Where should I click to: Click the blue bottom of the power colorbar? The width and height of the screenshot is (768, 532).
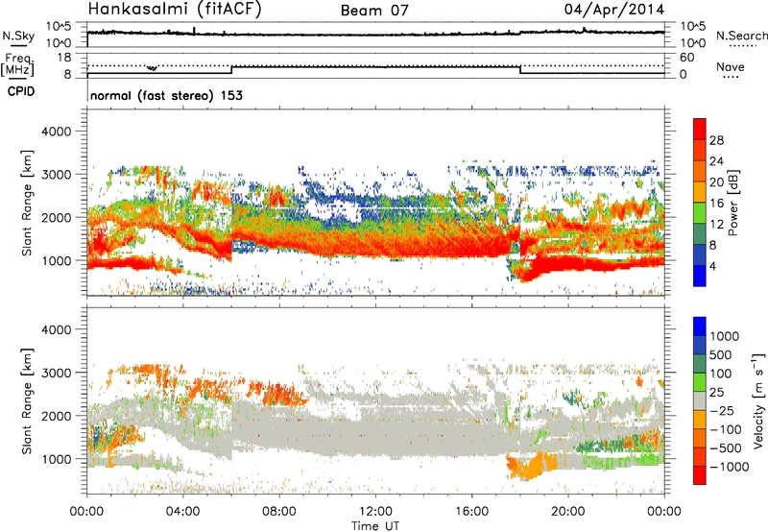[700, 277]
